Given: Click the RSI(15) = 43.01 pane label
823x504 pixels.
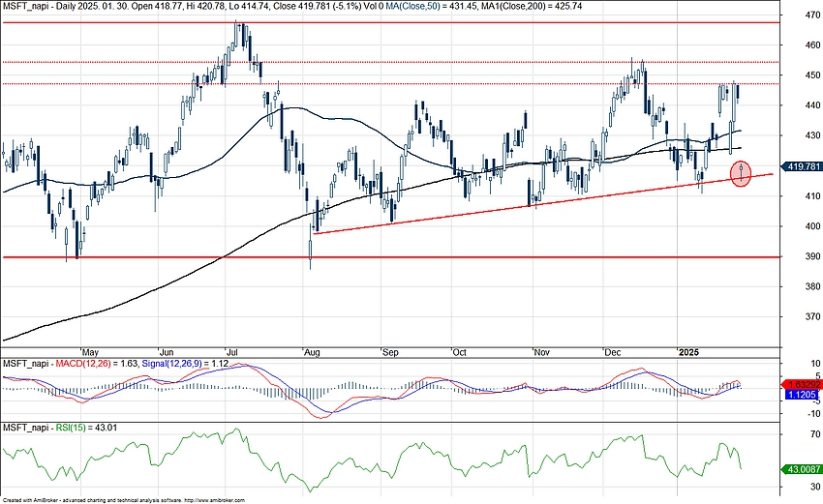Looking at the screenshot, I should coord(86,428).
